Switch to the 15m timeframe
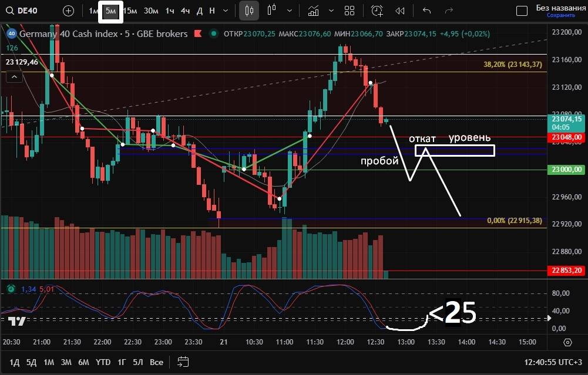Image resolution: width=588 pixels, height=375 pixels. pos(130,11)
